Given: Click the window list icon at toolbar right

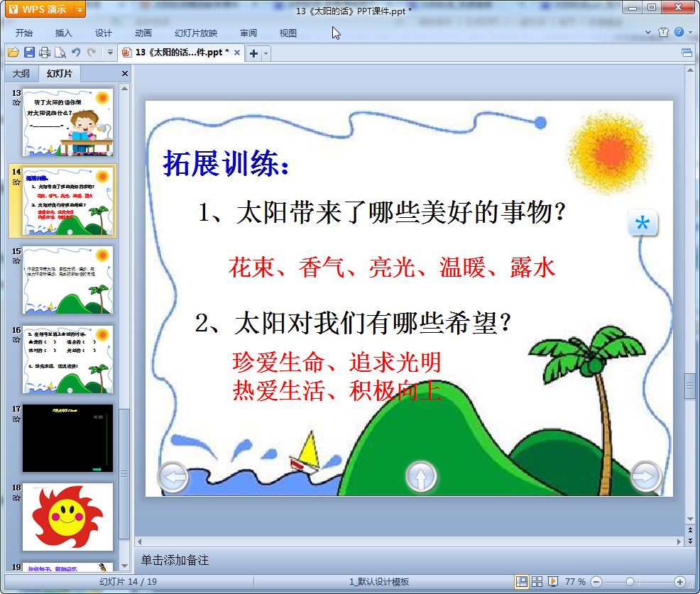Looking at the screenshot, I should [x=687, y=53].
